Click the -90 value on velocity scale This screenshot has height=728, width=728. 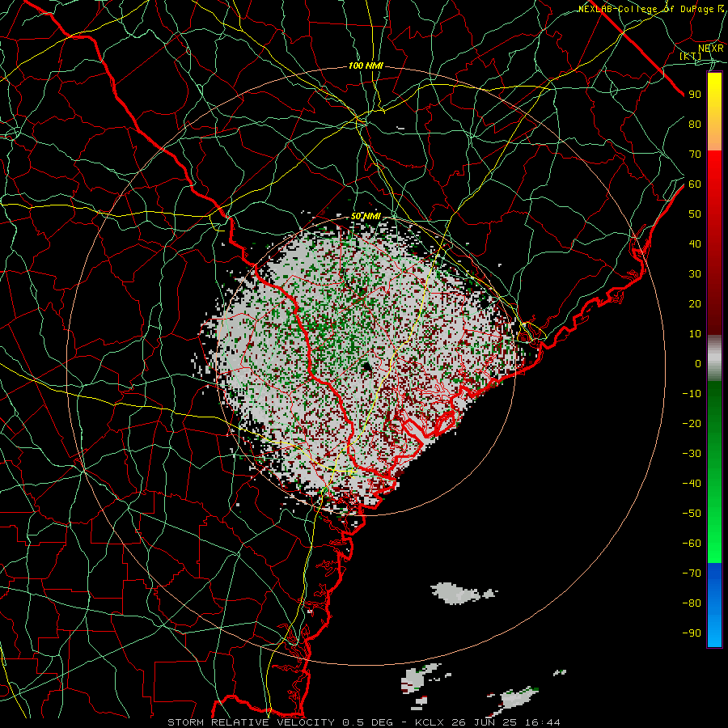(x=692, y=633)
